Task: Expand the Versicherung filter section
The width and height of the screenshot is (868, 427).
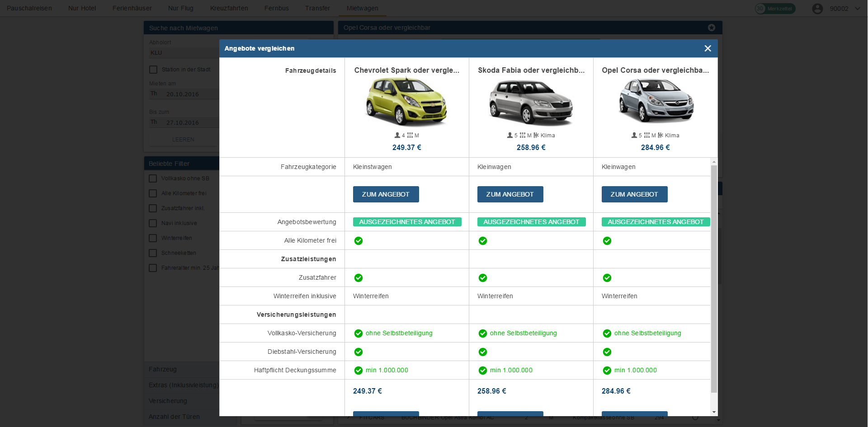Action: click(168, 401)
